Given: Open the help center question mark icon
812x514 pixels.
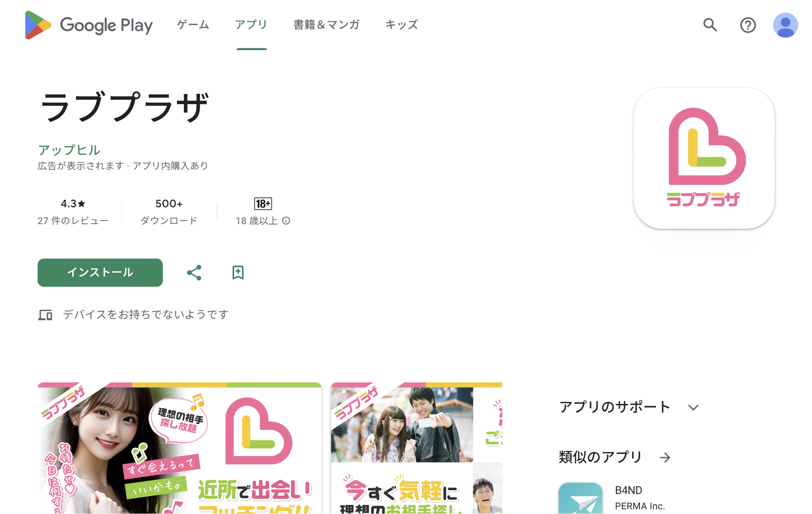Looking at the screenshot, I should pos(748,25).
